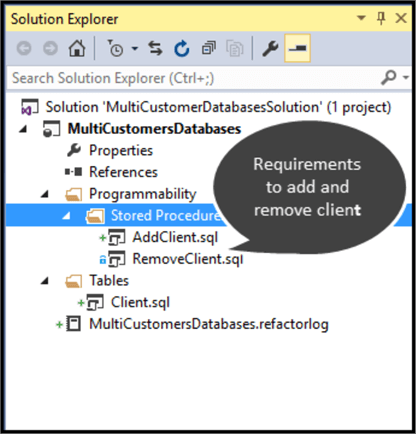
Task: Close the Solution Explorer panel
Action: coord(401,18)
